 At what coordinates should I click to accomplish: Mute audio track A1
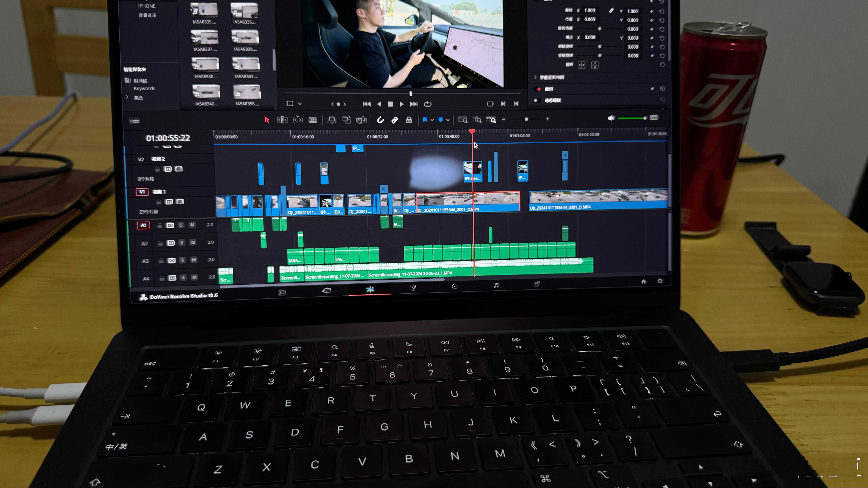pos(192,225)
